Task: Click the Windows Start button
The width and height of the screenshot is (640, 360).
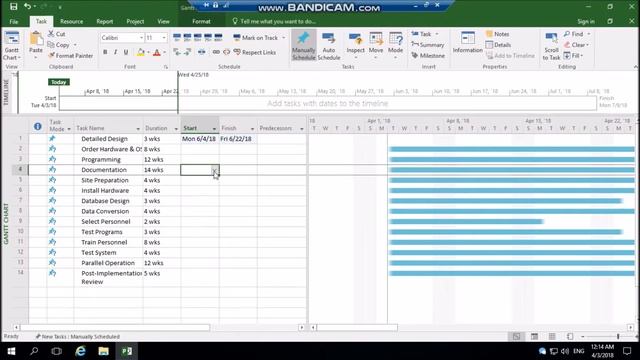Action: click(11, 351)
